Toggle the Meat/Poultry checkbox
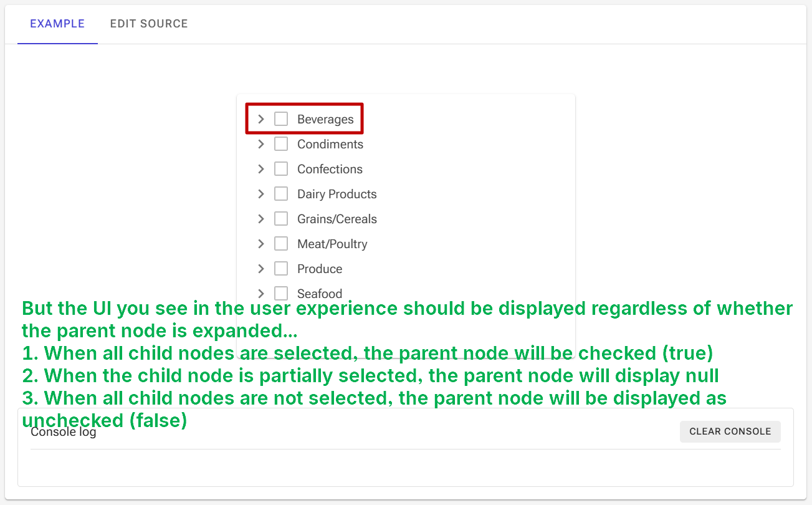Image resolution: width=812 pixels, height=505 pixels. 281,244
